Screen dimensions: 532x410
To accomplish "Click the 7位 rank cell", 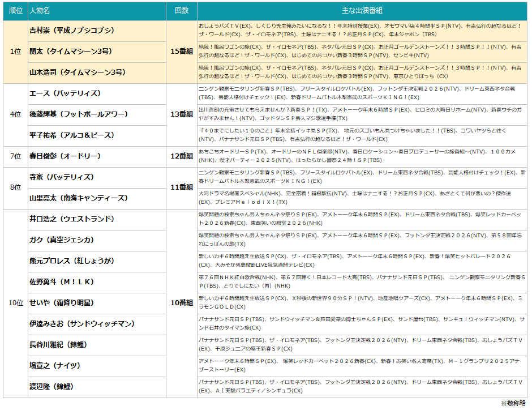I will coord(15,156).
